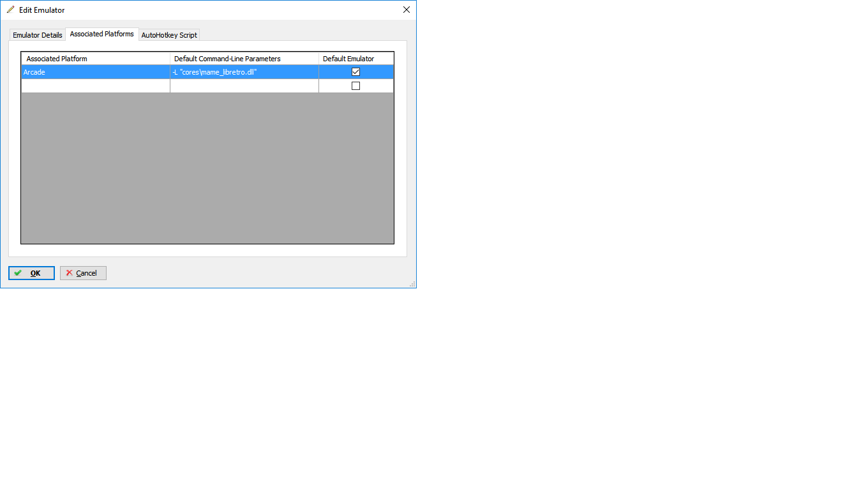868x490 pixels.
Task: Click the mame_libretro.dll command-line parameter cell
Action: pyautogui.click(x=244, y=72)
